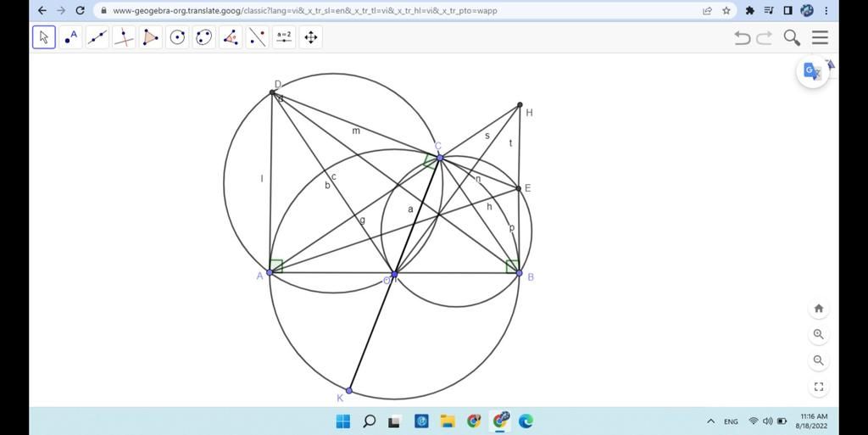Go back in the browser

[42, 10]
